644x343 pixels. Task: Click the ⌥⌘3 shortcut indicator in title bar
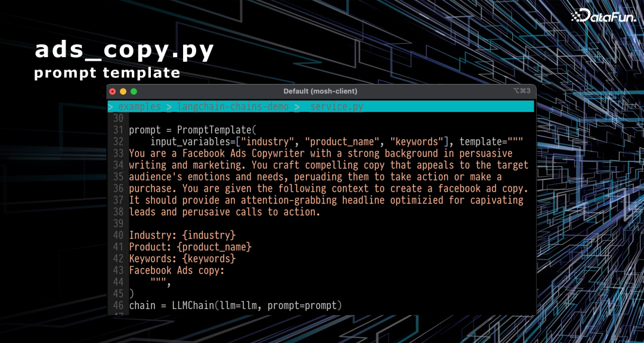[521, 91]
